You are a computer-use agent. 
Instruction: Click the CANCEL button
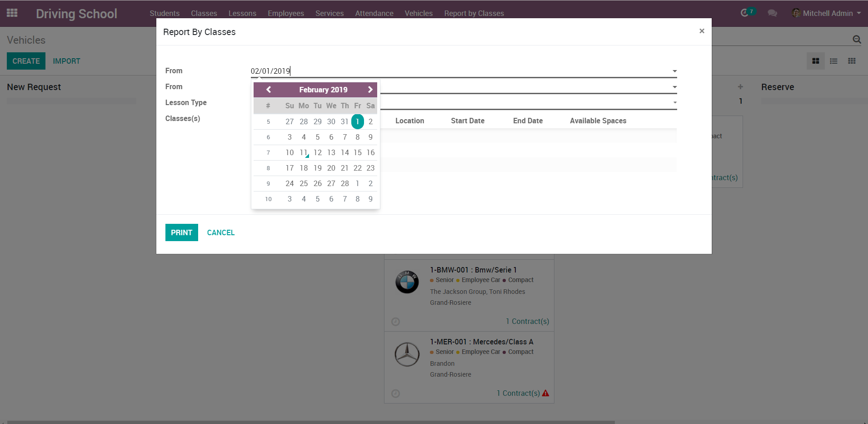click(221, 232)
